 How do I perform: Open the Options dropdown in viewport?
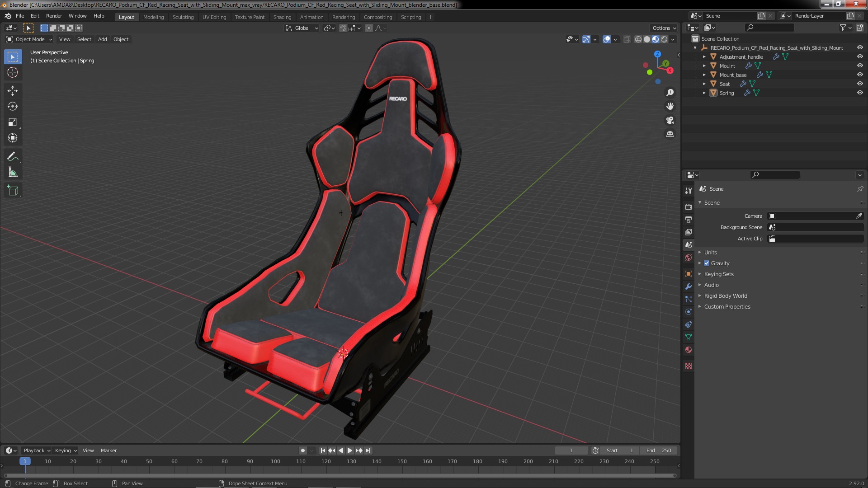click(664, 28)
